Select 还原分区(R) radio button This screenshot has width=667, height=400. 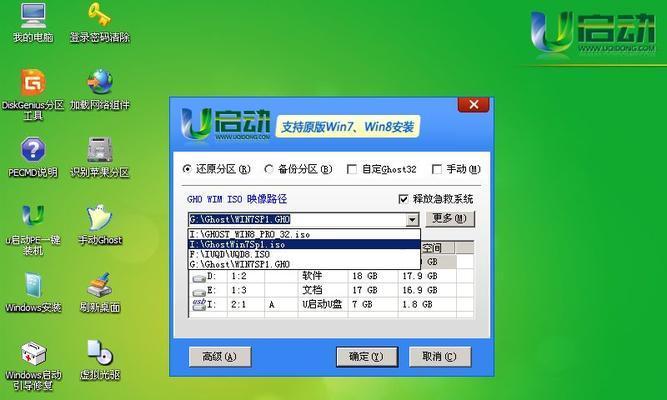pos(187,169)
